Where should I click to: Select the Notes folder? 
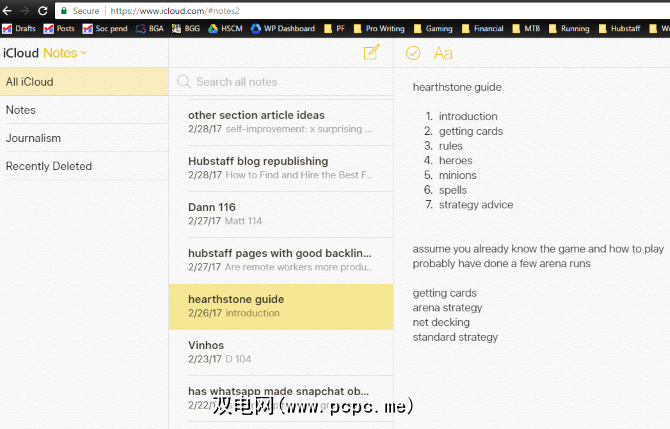coord(84,110)
